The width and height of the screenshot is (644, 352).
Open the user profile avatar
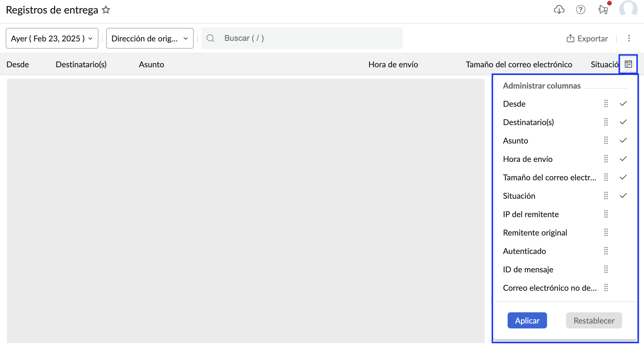point(628,9)
